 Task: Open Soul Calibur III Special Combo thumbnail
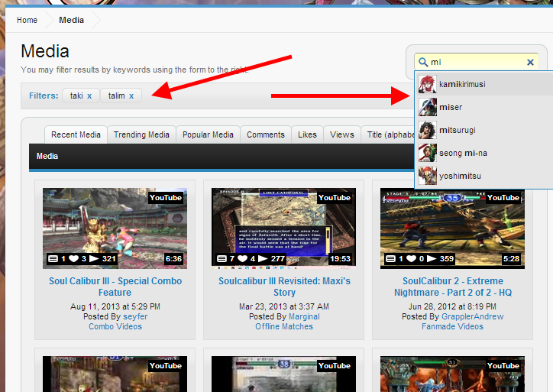click(x=115, y=228)
